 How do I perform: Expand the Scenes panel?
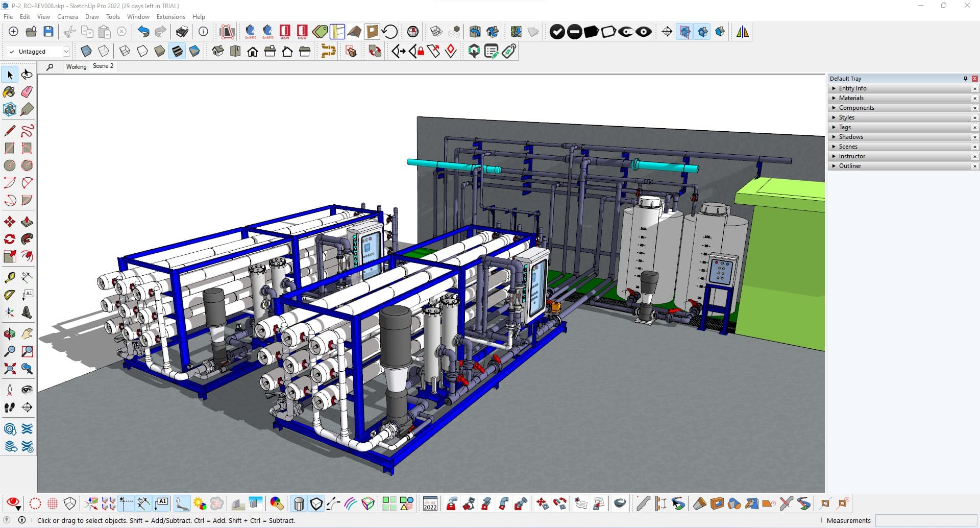tap(903, 147)
